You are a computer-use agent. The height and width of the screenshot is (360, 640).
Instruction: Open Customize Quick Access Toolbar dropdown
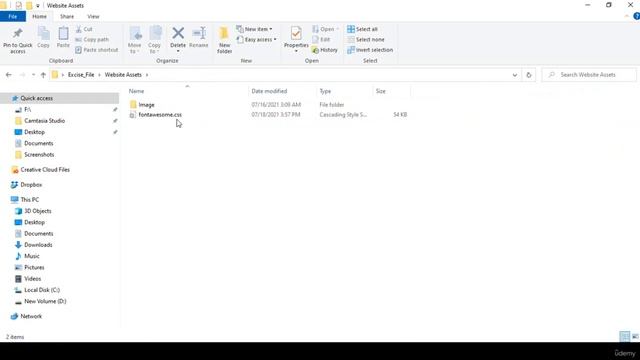(38, 6)
